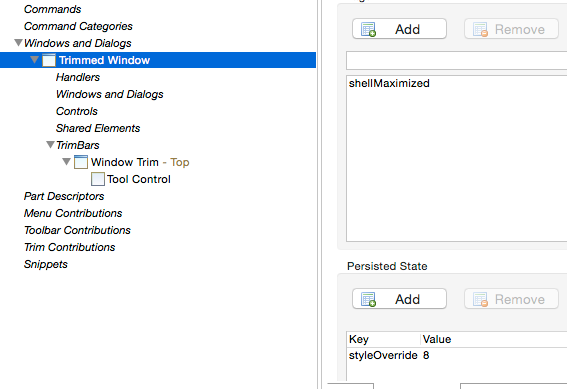
Task: Click the tag text input field
Action: pos(456,60)
